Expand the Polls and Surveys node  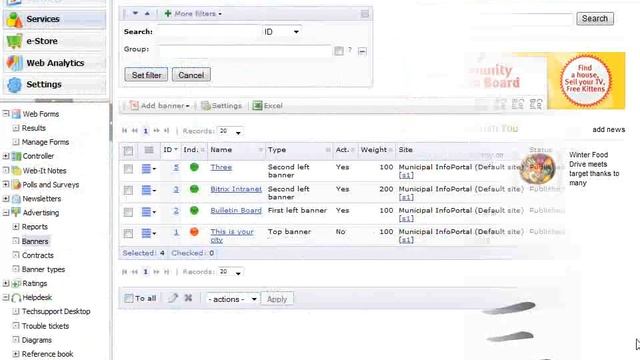pos(6,184)
